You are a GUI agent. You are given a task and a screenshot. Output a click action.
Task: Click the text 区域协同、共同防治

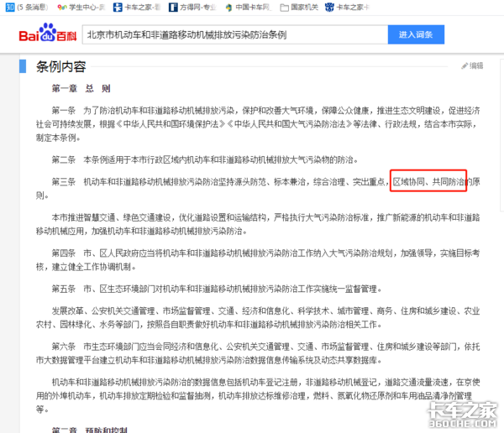tap(428, 182)
